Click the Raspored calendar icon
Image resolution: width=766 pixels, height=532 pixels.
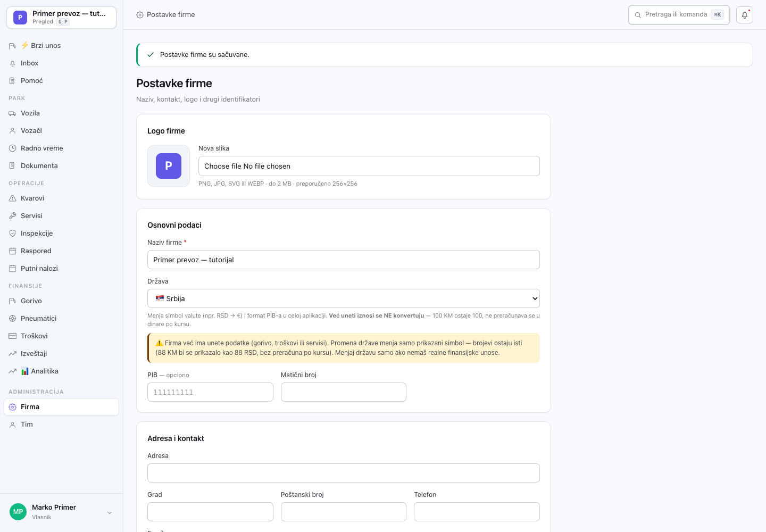(x=12, y=251)
